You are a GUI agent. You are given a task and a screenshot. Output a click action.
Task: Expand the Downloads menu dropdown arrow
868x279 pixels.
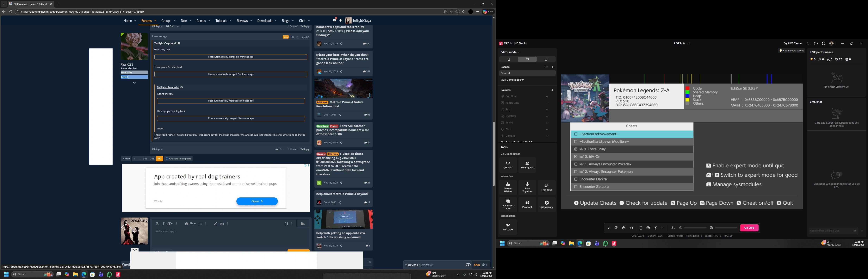click(x=275, y=21)
